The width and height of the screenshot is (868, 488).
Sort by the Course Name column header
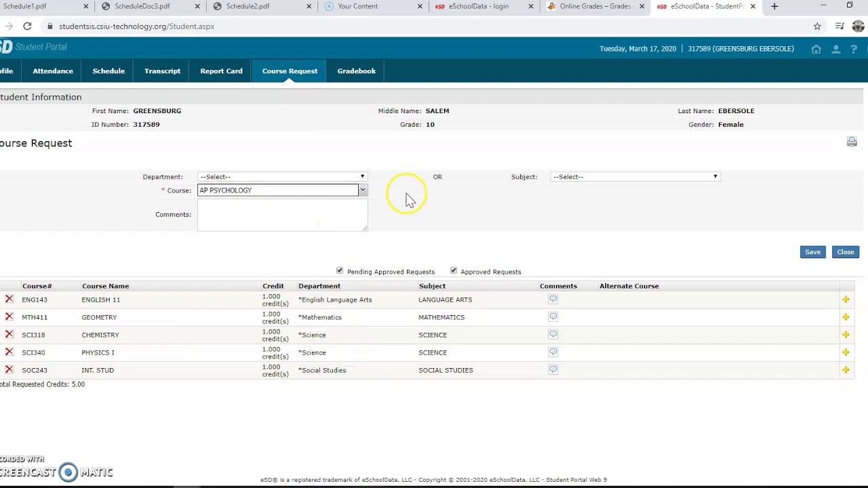(x=105, y=286)
